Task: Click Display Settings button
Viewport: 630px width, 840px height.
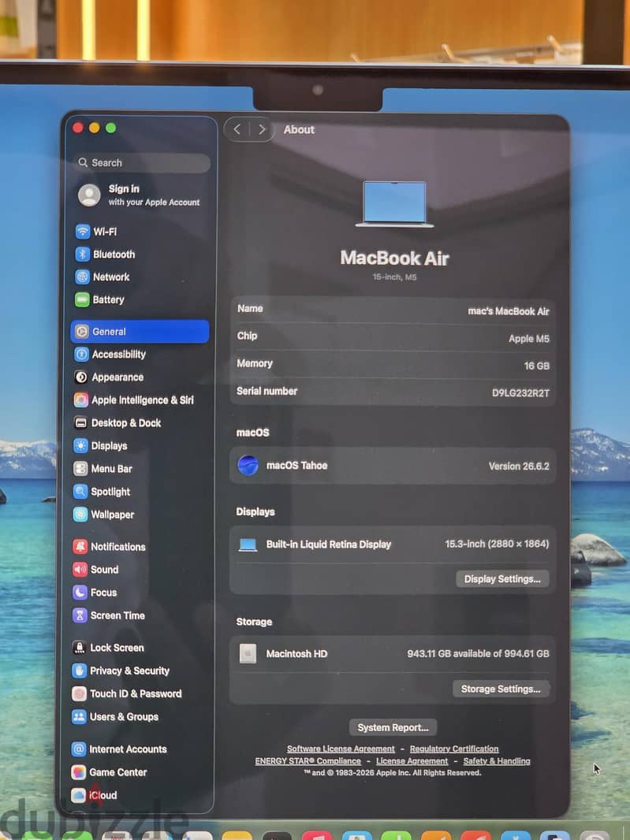Action: [502, 578]
